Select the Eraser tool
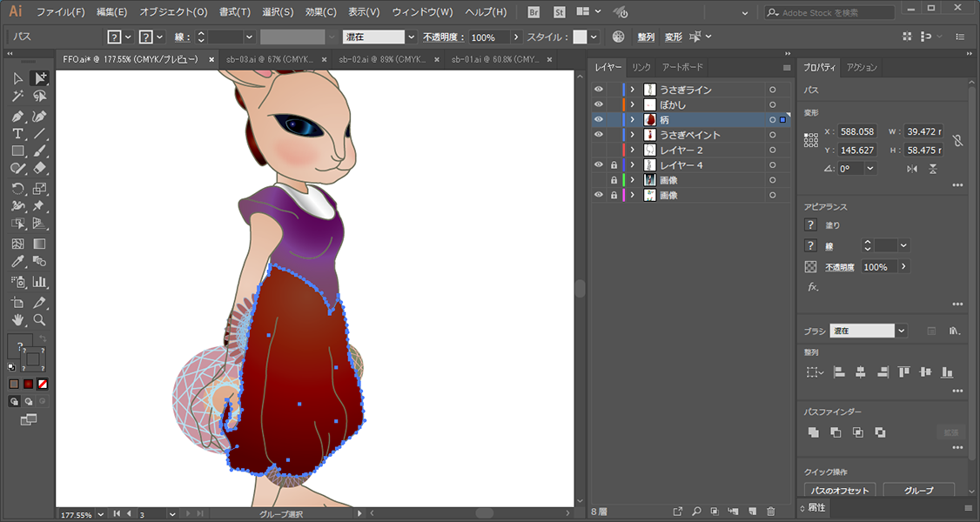 pyautogui.click(x=39, y=169)
